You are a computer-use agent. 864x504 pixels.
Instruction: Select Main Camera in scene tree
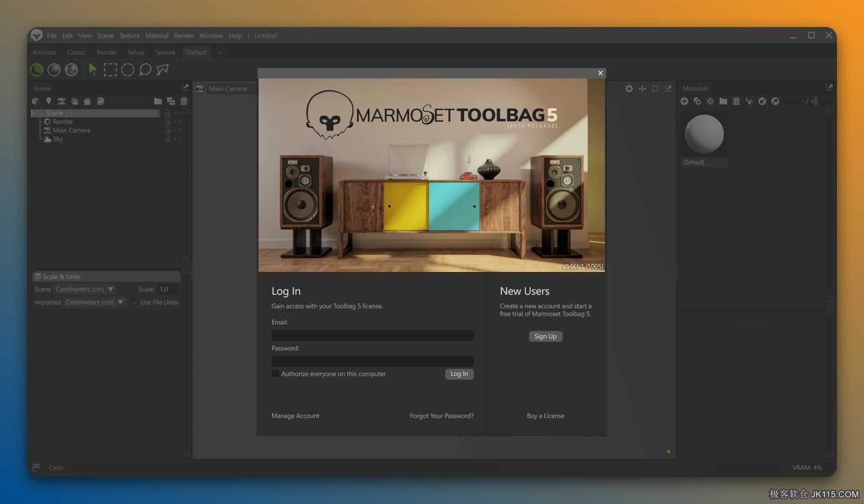pyautogui.click(x=71, y=130)
